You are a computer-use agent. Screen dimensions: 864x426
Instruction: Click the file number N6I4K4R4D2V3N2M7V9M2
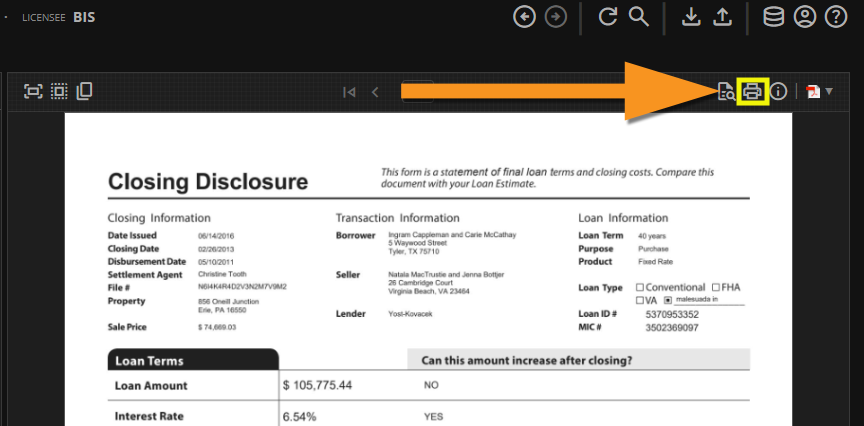pyautogui.click(x=242, y=287)
